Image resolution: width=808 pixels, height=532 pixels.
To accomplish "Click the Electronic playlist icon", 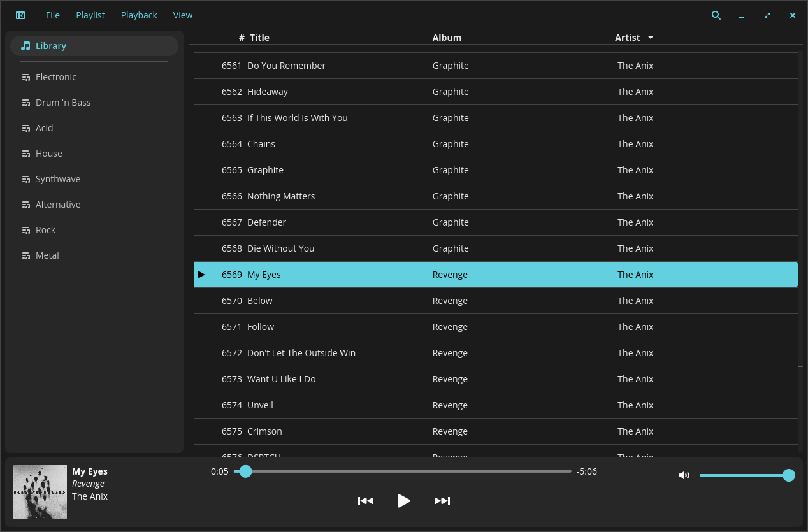I will tap(26, 77).
